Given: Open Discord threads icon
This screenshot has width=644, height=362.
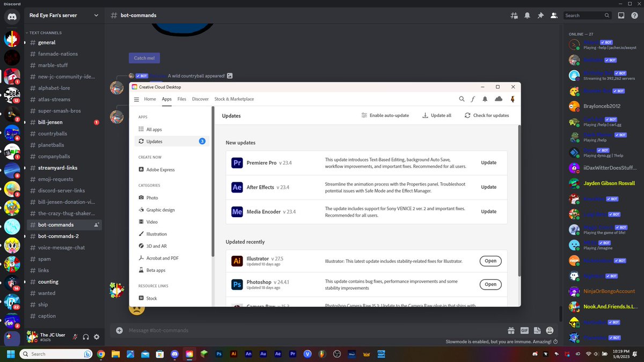Looking at the screenshot, I should click(515, 16).
